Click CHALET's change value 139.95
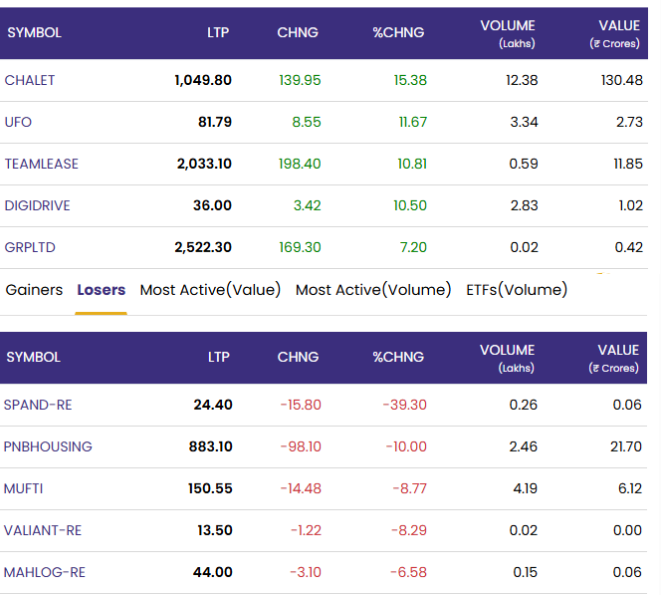This screenshot has width=665, height=595. tap(300, 80)
